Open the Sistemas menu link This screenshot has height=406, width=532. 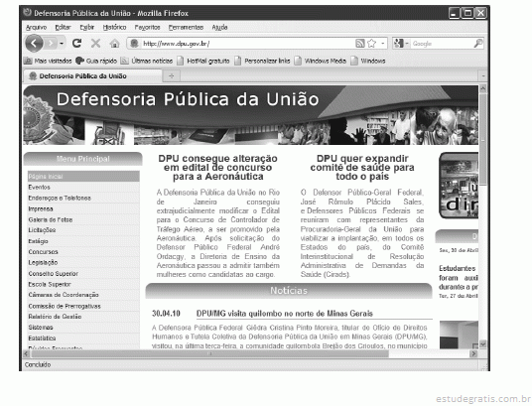pyautogui.click(x=41, y=328)
